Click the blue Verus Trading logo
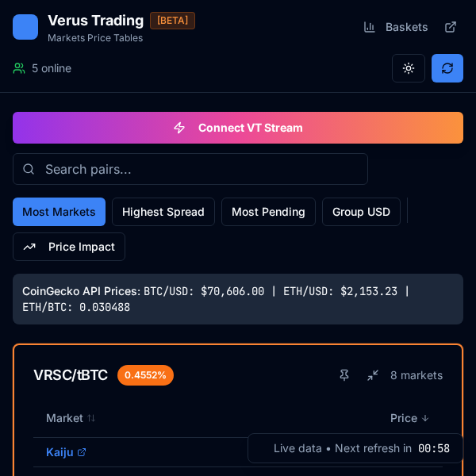Screen dimensions: 476x476 [x=25, y=27]
